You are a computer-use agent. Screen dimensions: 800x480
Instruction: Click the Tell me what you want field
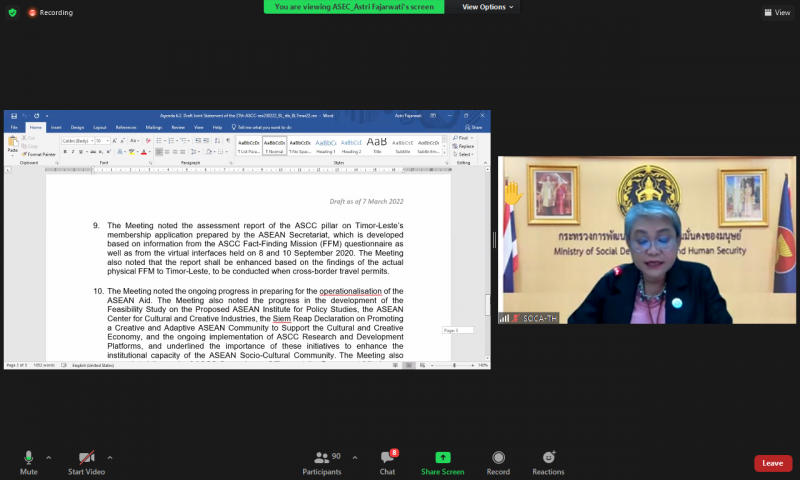pyautogui.click(x=262, y=127)
